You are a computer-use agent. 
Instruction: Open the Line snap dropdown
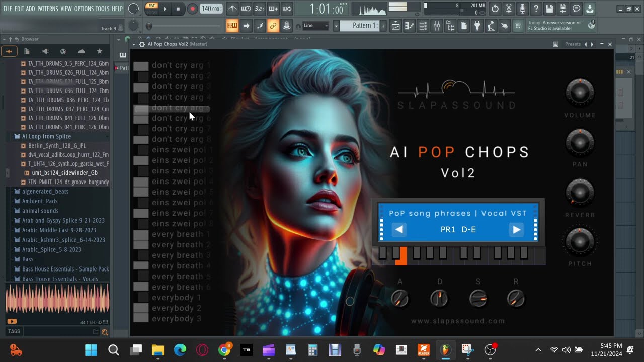315,26
